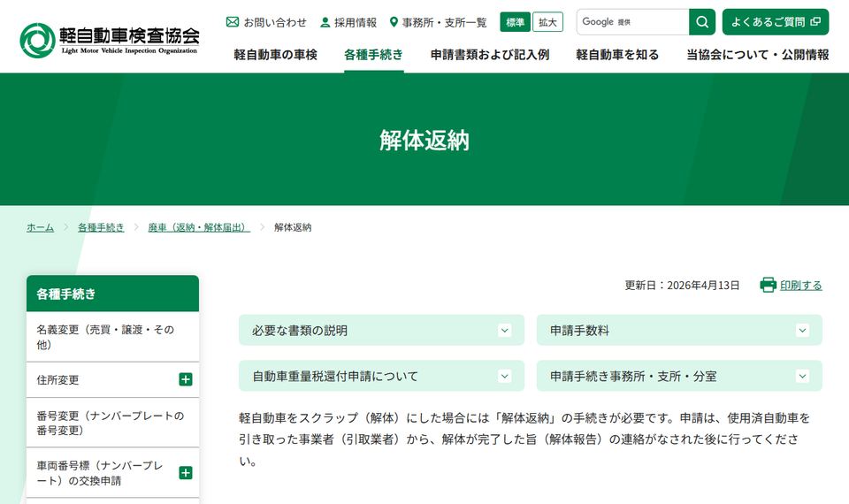This screenshot has width=849, height=504.
Task: Expand 車両番号標の交換申請 plus icon
Action: click(186, 472)
